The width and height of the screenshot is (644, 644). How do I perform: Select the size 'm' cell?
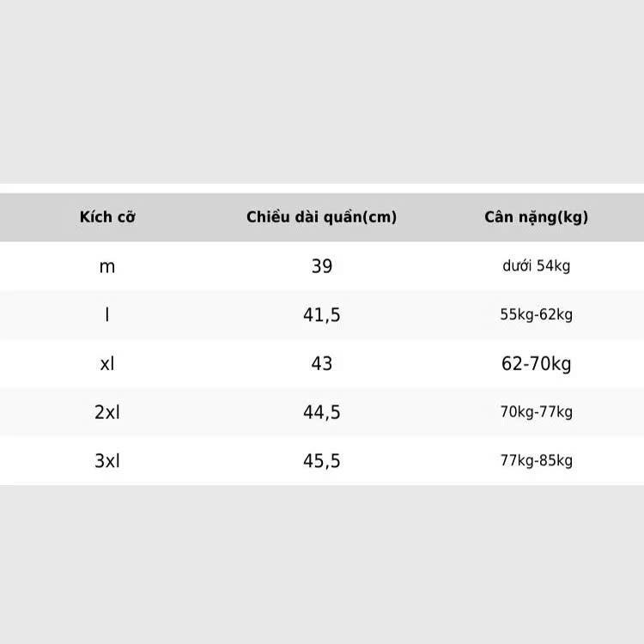click(x=107, y=267)
